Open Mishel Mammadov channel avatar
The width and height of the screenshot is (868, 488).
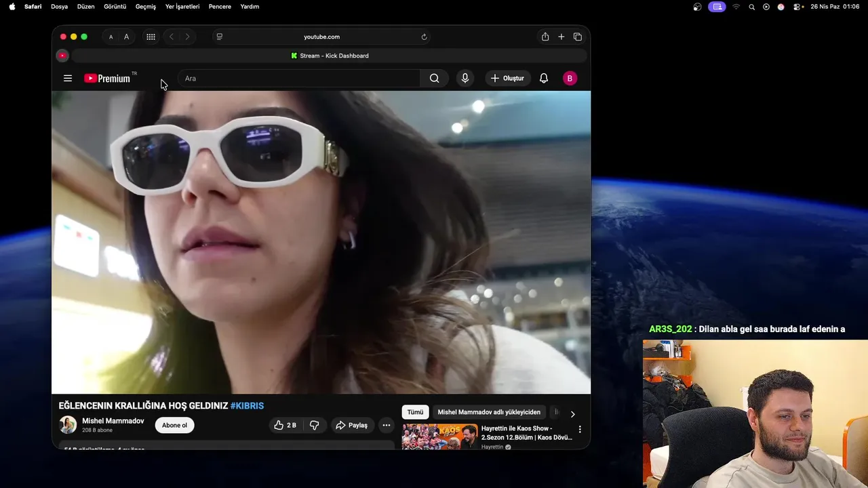(x=68, y=425)
